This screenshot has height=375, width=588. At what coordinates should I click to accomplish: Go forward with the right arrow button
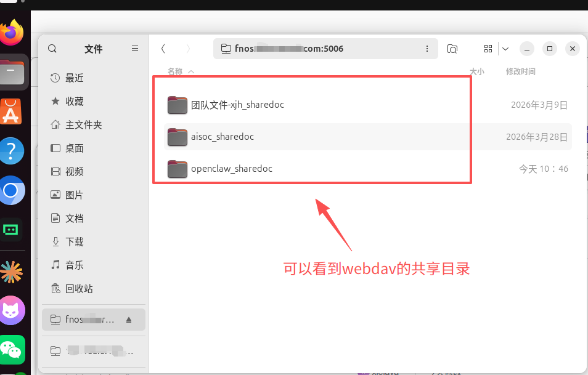(x=188, y=49)
